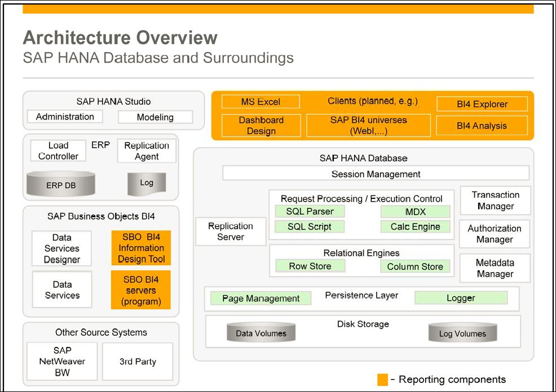Image resolution: width=556 pixels, height=392 pixels.
Task: Click the Disk Storage label
Action: pos(363,324)
